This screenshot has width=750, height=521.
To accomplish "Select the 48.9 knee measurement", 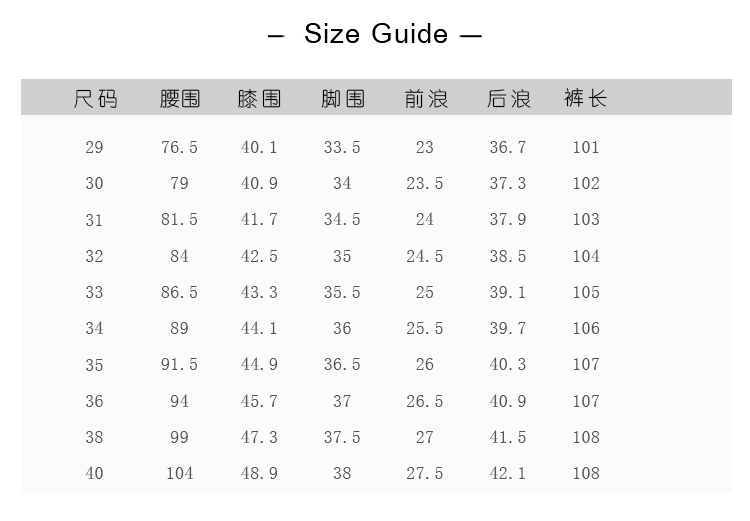I will point(259,474).
